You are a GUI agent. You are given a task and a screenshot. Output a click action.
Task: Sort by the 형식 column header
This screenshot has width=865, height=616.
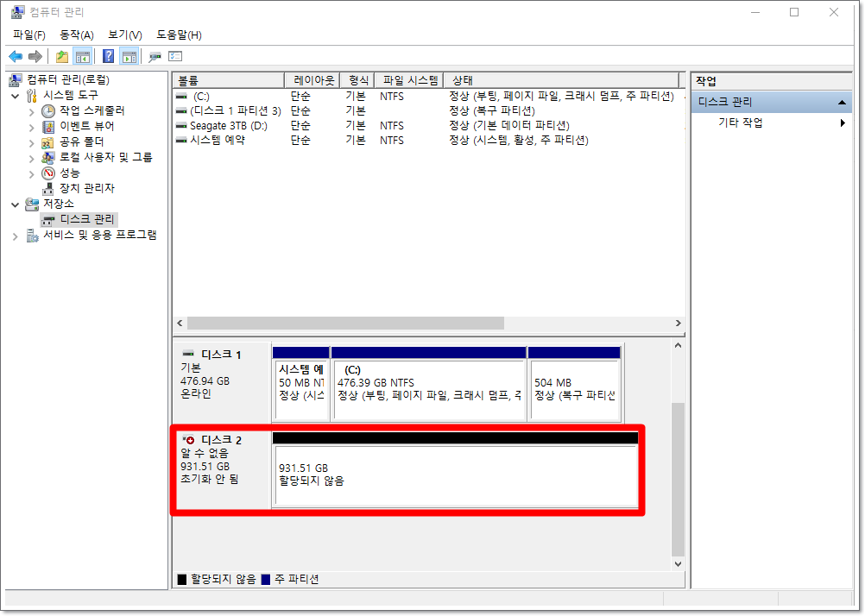click(357, 80)
